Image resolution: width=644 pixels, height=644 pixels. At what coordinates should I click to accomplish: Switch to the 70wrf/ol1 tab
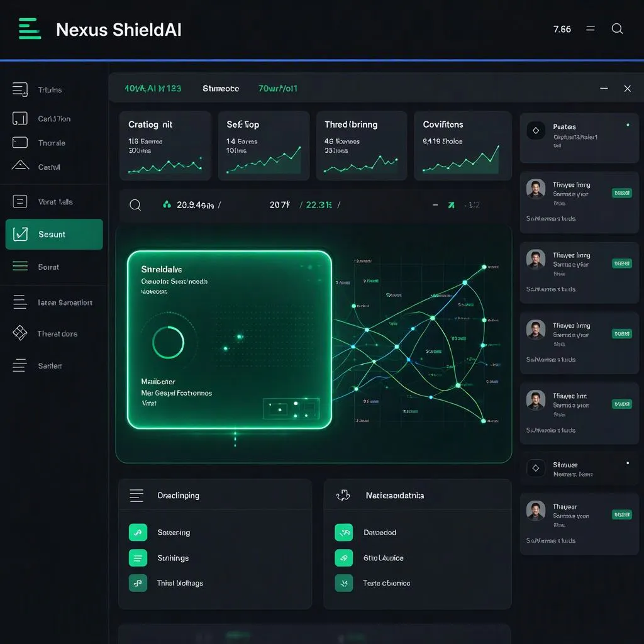pos(277,88)
